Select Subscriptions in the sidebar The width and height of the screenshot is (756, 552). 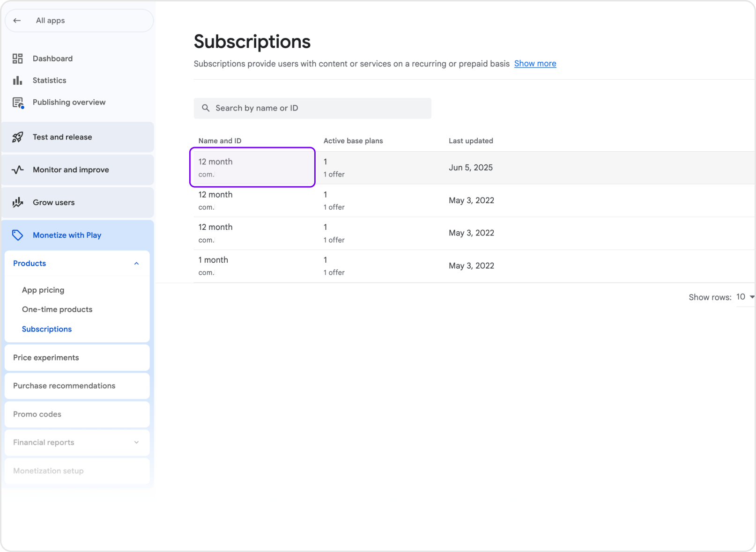(46, 329)
